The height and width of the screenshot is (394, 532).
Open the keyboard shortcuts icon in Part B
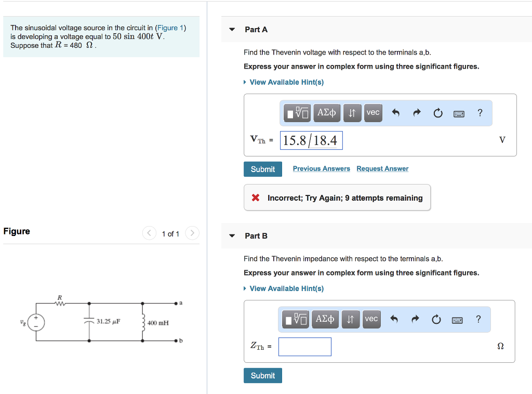tap(457, 319)
